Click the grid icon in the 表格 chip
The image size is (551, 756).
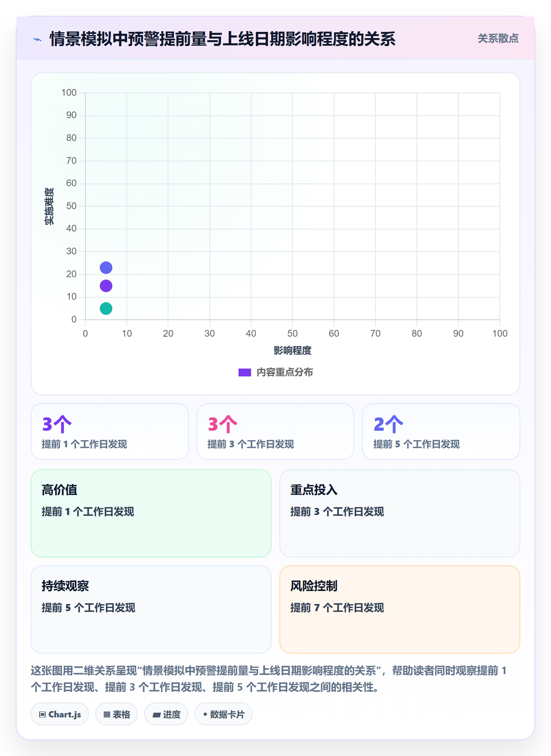coord(107,715)
